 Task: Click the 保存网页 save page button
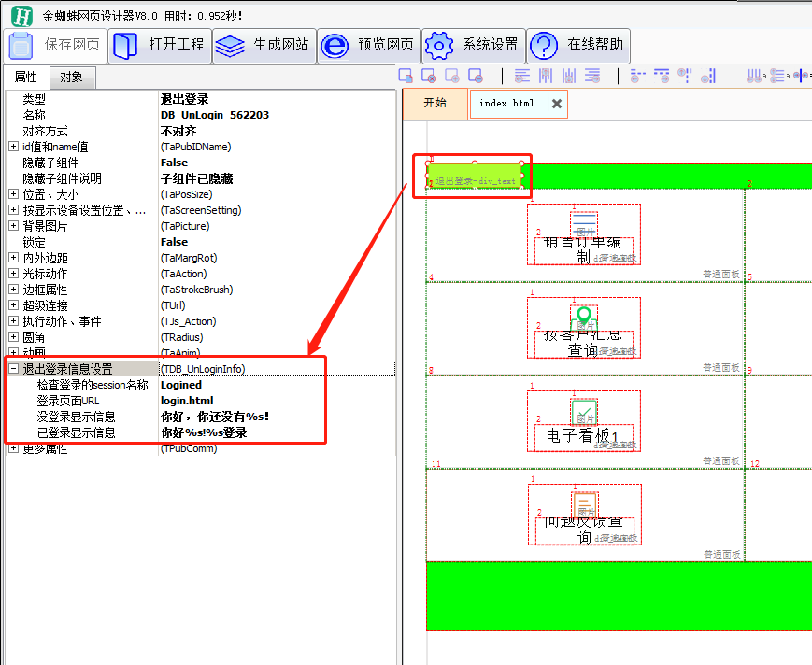54,45
